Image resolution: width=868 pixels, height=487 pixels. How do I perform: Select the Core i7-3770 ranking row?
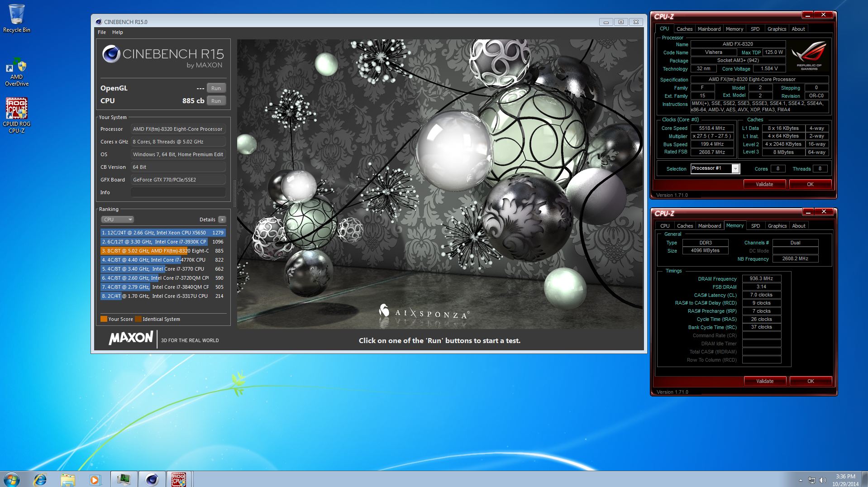pyautogui.click(x=163, y=269)
